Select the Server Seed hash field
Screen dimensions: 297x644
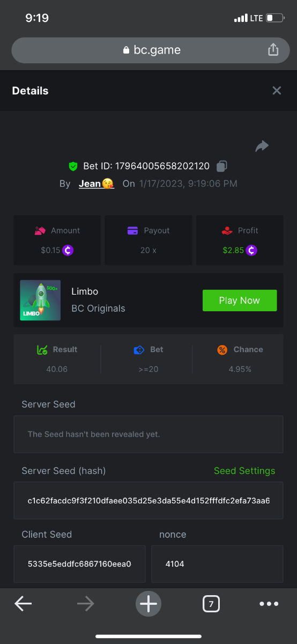(148, 501)
